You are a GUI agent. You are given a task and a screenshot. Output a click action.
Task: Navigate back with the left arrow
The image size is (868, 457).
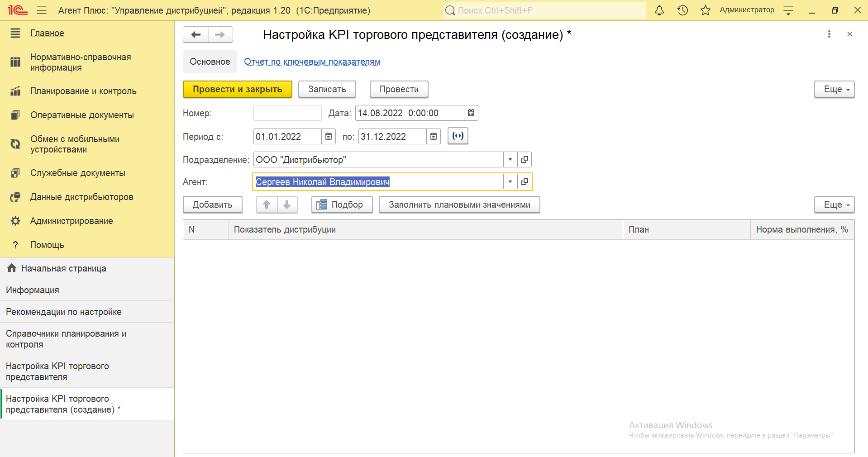pos(196,34)
